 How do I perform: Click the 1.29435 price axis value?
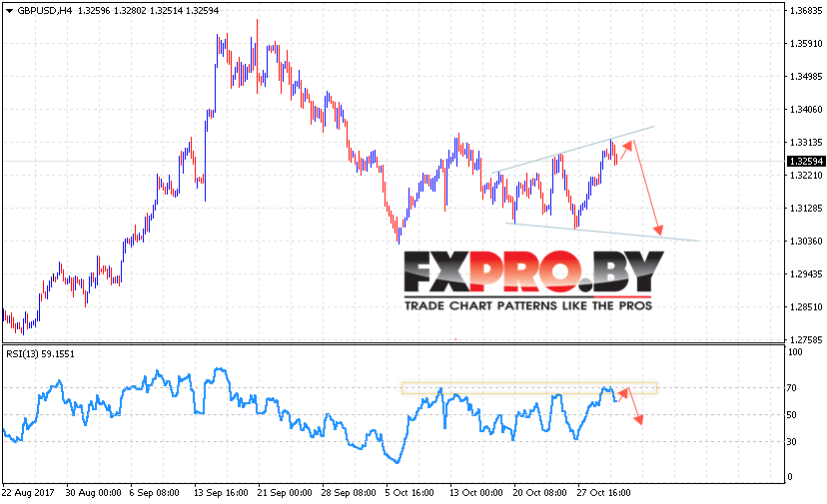[x=806, y=274]
